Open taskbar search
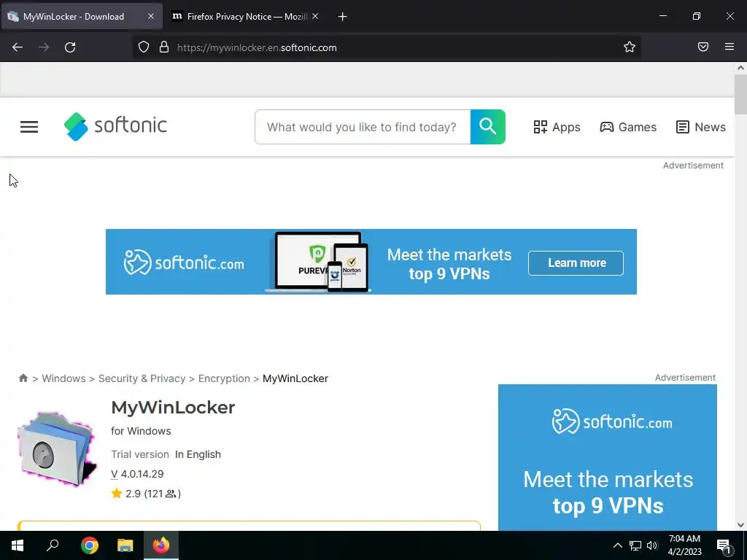This screenshot has width=747, height=560. click(53, 545)
